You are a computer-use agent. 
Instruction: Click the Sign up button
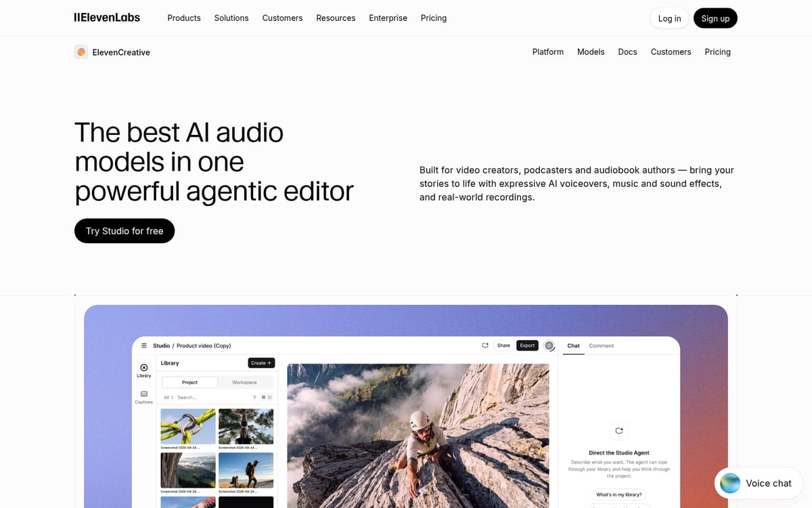point(715,18)
